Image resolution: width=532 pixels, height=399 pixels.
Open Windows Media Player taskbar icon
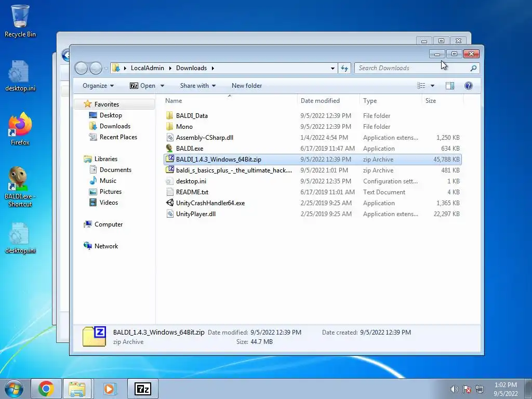click(109, 389)
